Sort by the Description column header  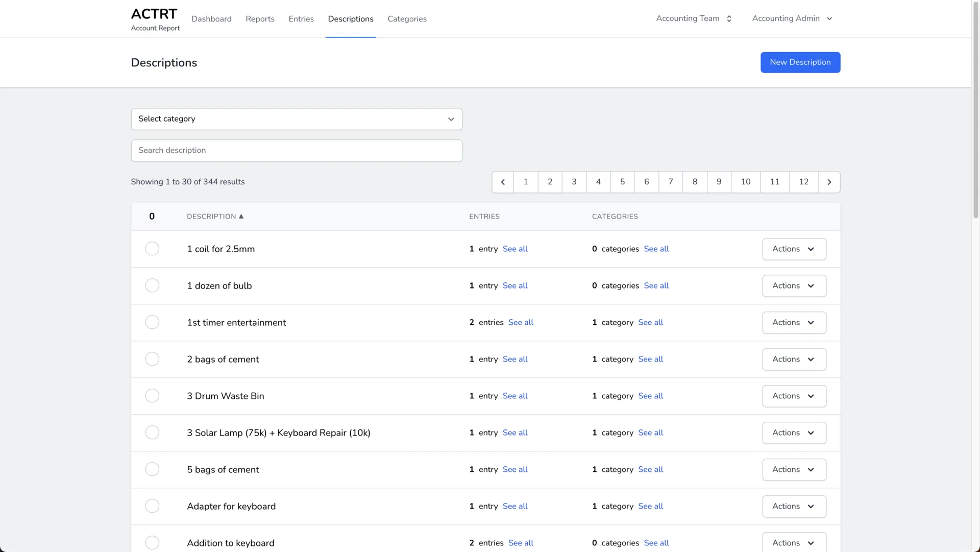(215, 217)
